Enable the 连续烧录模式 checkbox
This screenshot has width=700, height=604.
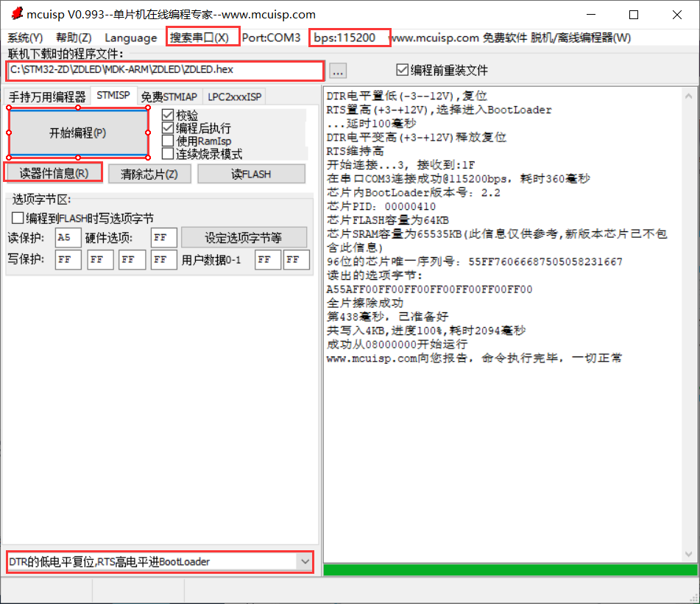point(202,154)
